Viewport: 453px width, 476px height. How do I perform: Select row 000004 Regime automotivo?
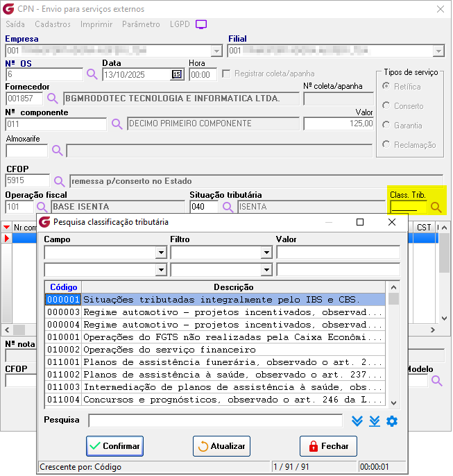[x=215, y=325]
